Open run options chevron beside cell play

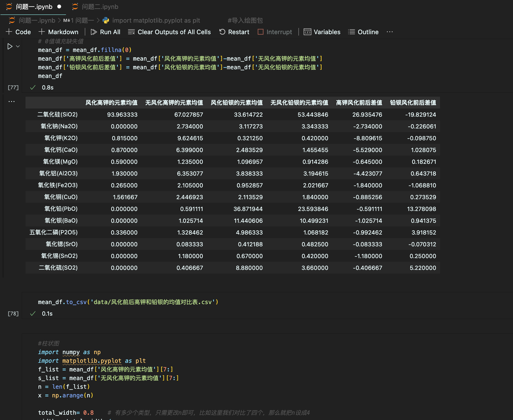pyautogui.click(x=18, y=46)
